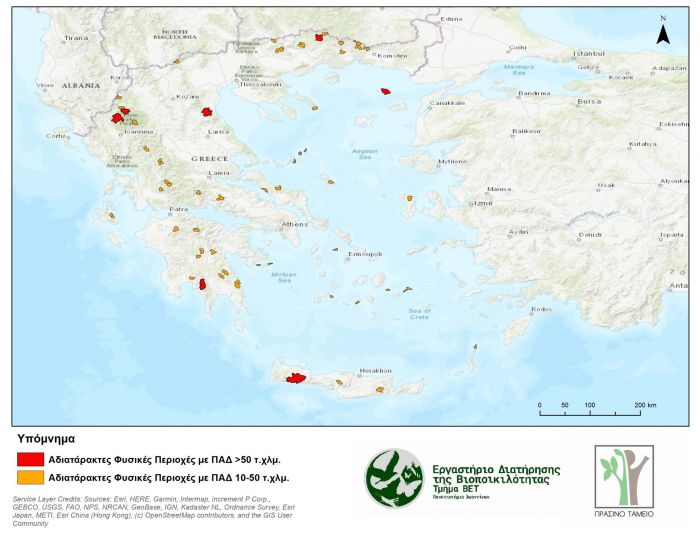Click the 'Canakkale' city label
The height and width of the screenshot is (541, 700).
[x=447, y=103]
